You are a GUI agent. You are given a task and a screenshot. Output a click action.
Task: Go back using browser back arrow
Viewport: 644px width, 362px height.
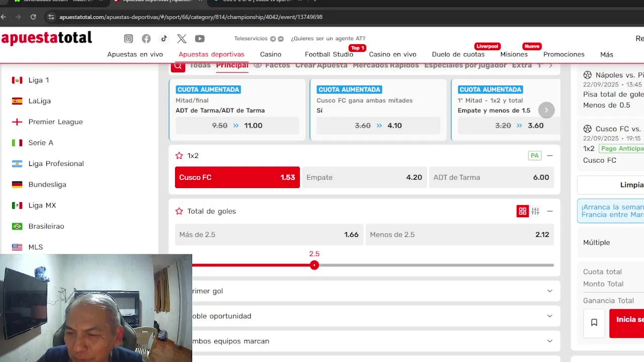coord(4,17)
